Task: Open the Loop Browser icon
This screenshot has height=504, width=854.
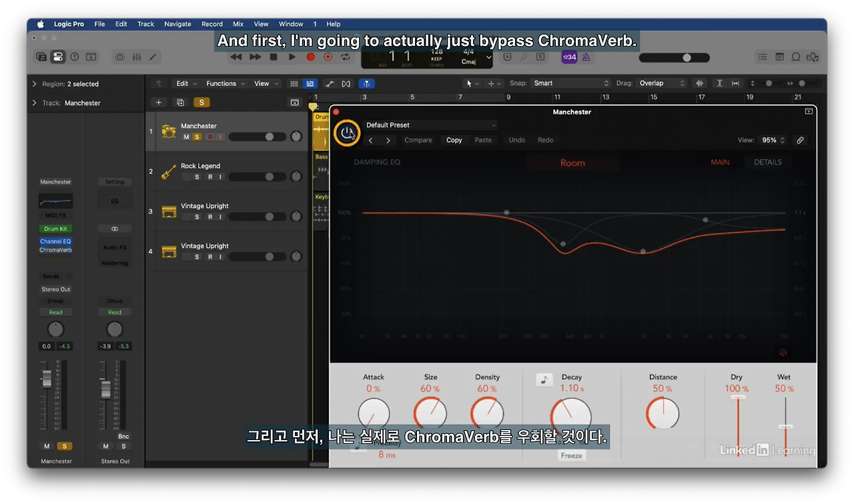Action: pos(795,57)
